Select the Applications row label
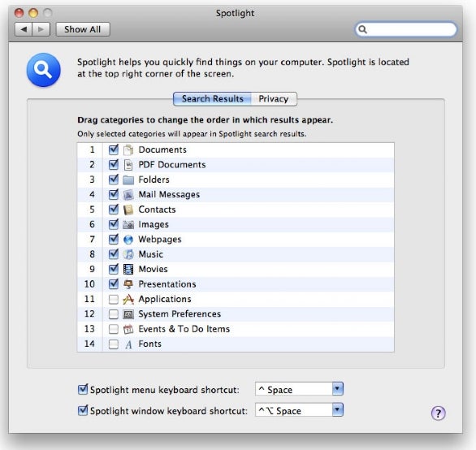476x450 pixels. (x=165, y=300)
